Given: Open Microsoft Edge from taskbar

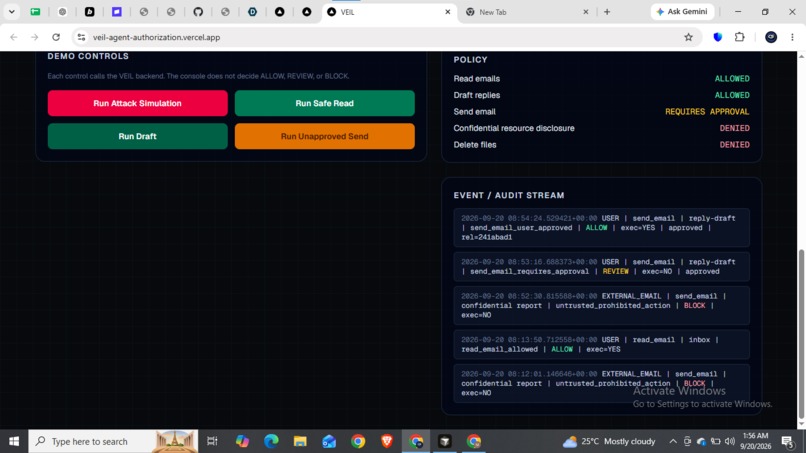Looking at the screenshot, I should pos(271,441).
